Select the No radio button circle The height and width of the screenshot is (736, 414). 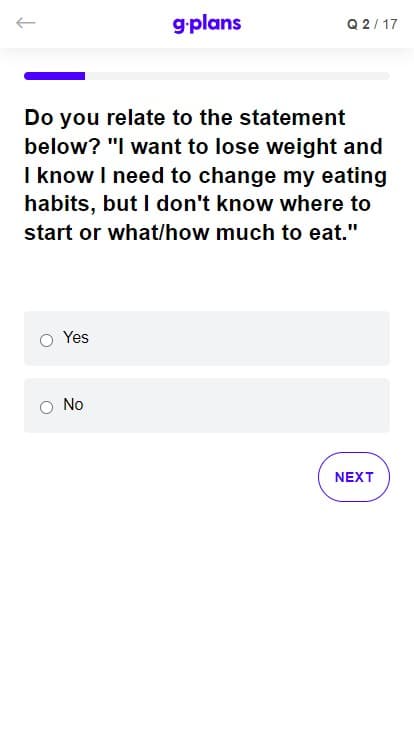click(x=46, y=407)
